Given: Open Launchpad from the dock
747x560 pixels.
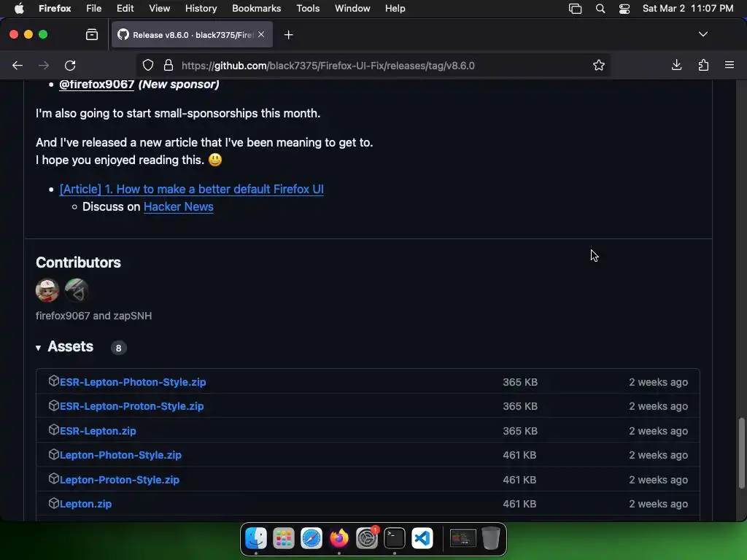Looking at the screenshot, I should click(284, 539).
